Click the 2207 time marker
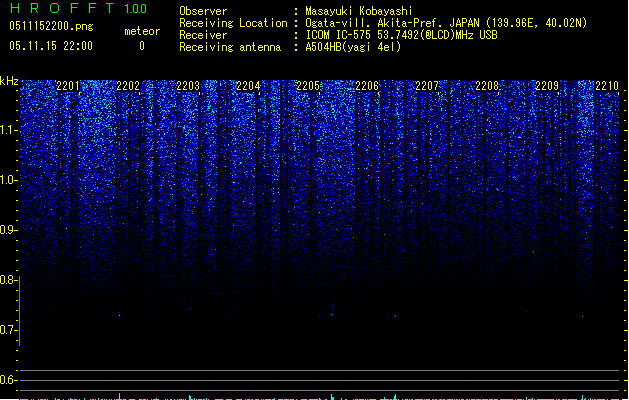 pyautogui.click(x=427, y=86)
